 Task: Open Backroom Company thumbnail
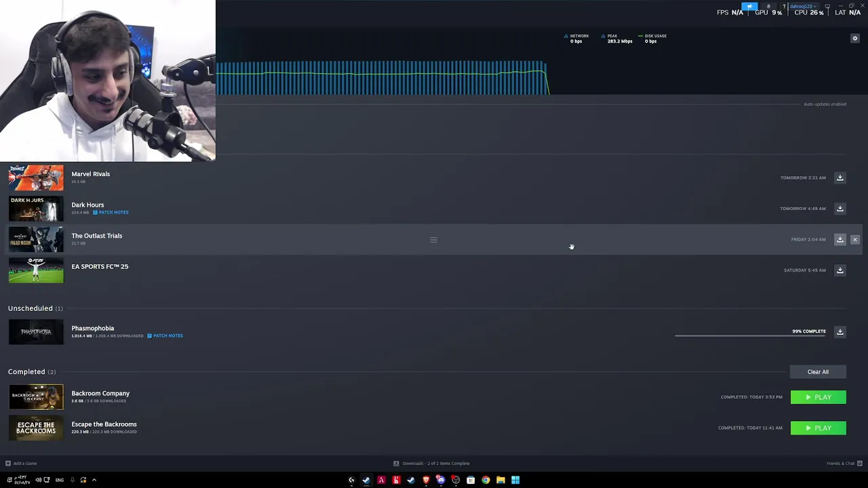pos(36,397)
